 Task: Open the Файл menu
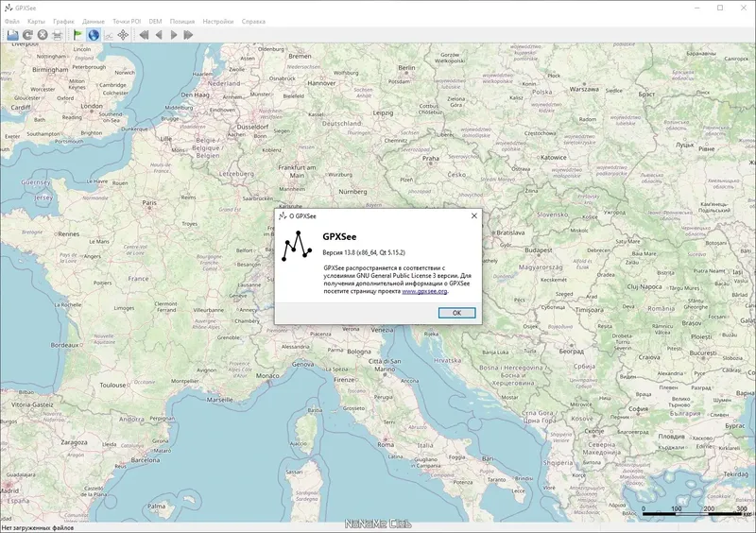pos(12,21)
